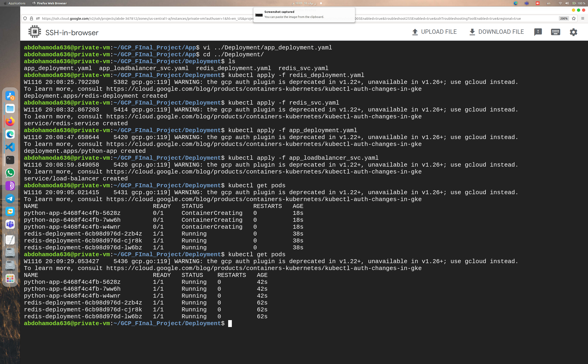Click the UPLOAD FILE button
Screen dimensions: 588x364
coord(434,31)
